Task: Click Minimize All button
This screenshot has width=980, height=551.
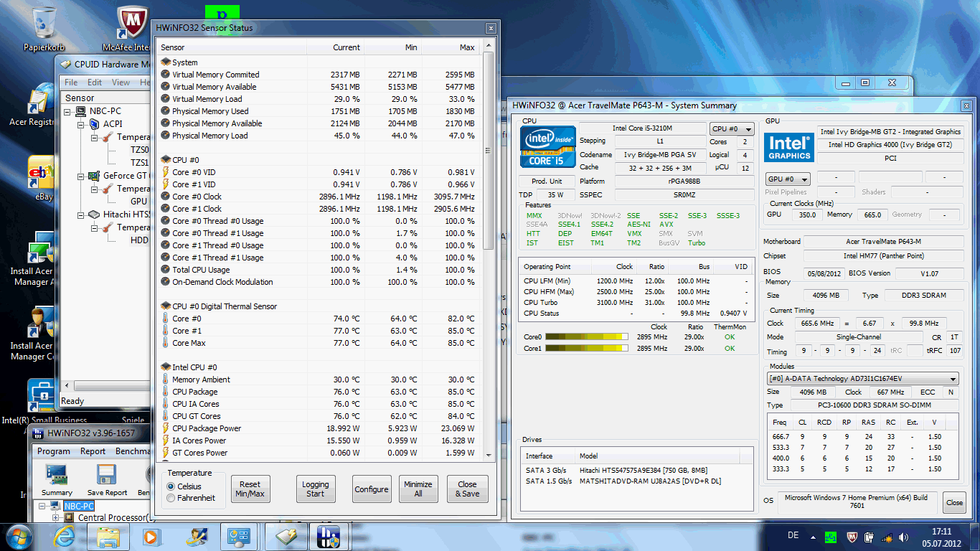Action: [x=418, y=489]
